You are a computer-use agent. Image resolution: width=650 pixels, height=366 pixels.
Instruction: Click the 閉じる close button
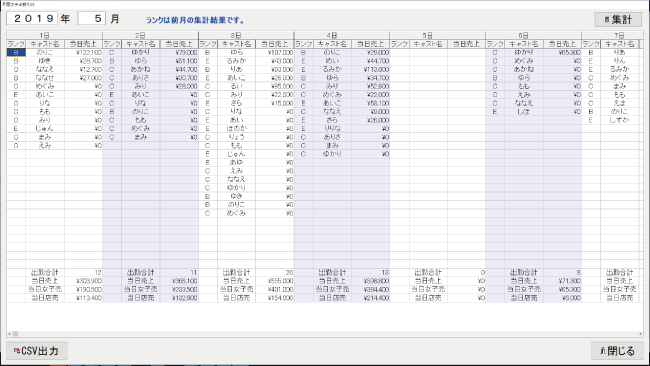(x=617, y=351)
